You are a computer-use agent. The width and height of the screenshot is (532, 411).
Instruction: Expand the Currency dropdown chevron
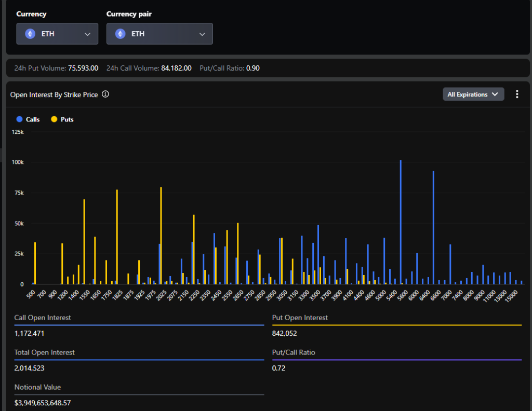tap(87, 34)
